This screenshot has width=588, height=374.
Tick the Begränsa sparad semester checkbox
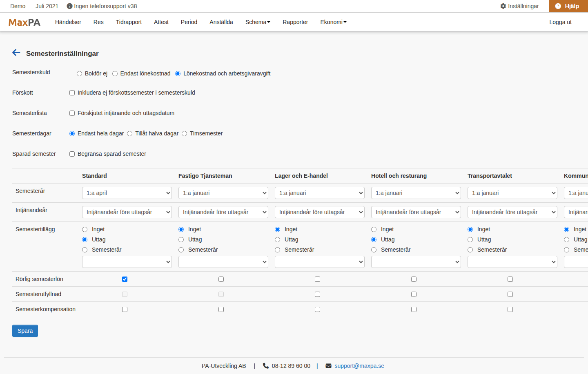pyautogui.click(x=72, y=154)
